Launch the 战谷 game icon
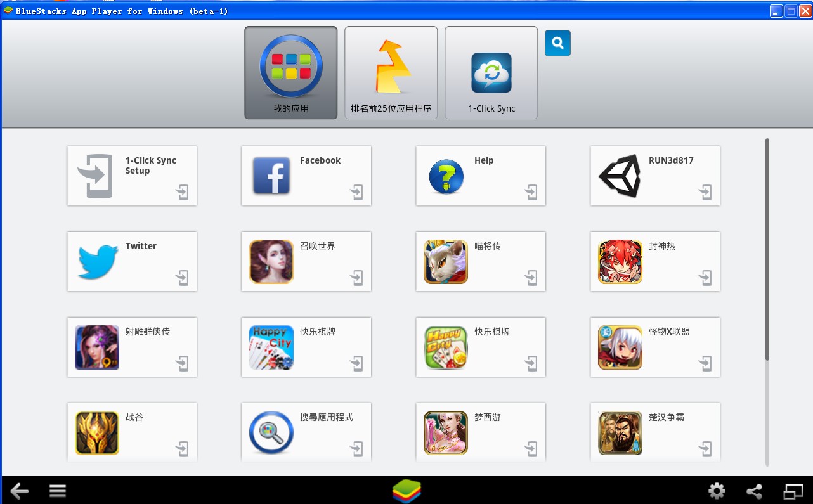Image resolution: width=813 pixels, height=504 pixels. 97,432
